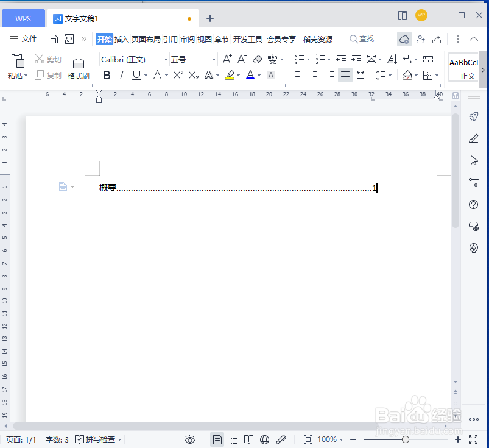
Task: Open the 审阅 tab
Action: pyautogui.click(x=188, y=40)
